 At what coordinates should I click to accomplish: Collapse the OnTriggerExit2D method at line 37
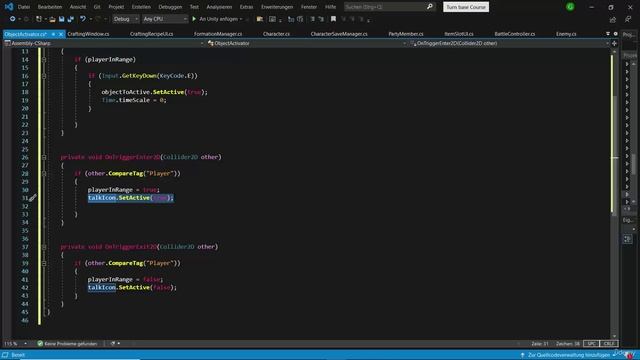point(44,247)
